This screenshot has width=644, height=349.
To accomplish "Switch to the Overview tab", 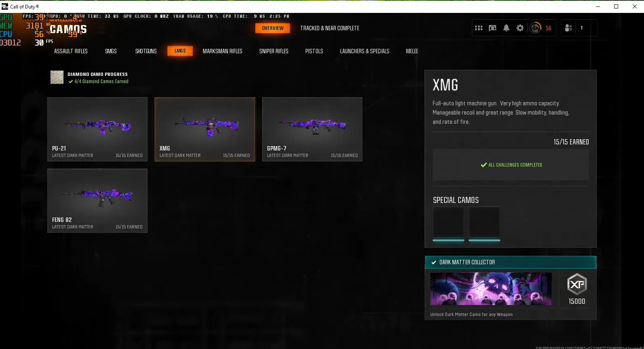I will (x=273, y=28).
